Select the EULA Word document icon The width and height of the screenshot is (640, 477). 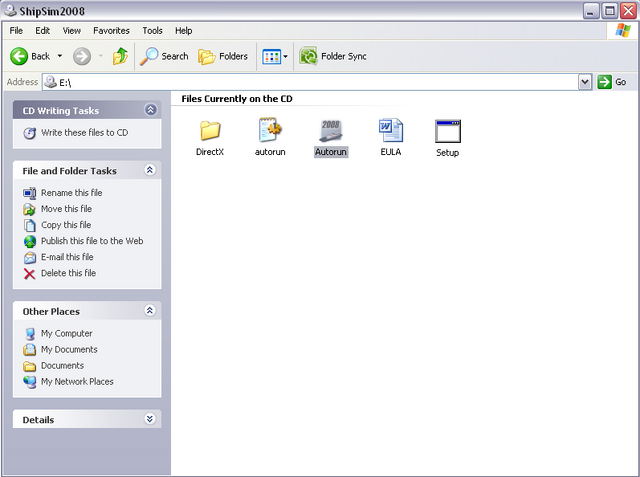[391, 130]
